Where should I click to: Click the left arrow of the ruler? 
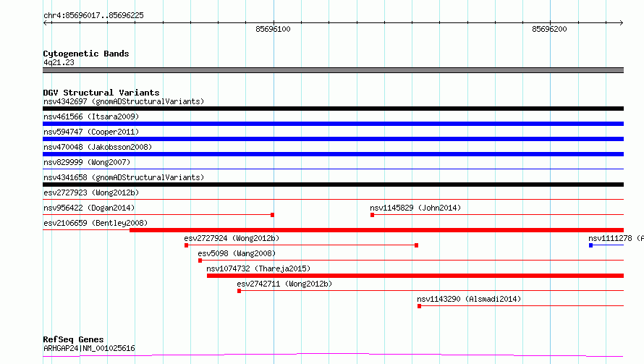[x=46, y=22]
